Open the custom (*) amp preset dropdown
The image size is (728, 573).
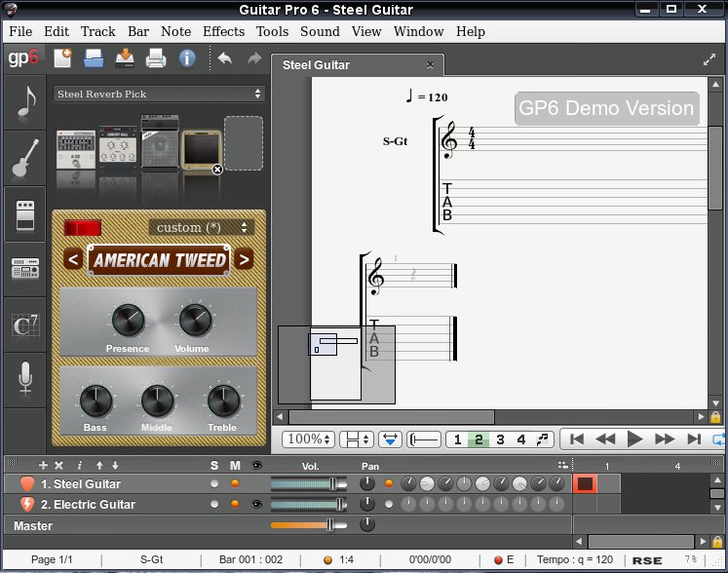202,227
